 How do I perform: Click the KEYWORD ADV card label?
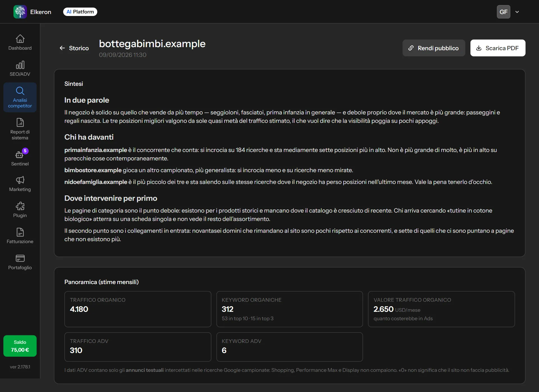point(241,341)
